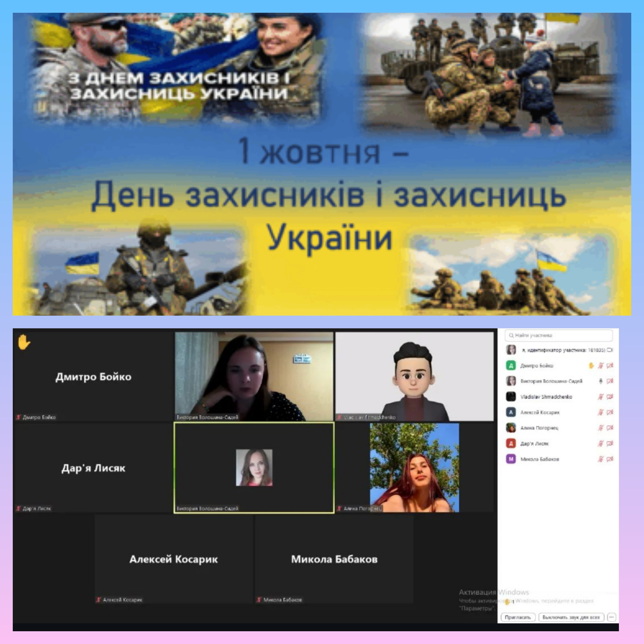This screenshot has height=644, width=644.
Task: Open the three-dots more options menu in the participants panel
Action: (x=611, y=617)
